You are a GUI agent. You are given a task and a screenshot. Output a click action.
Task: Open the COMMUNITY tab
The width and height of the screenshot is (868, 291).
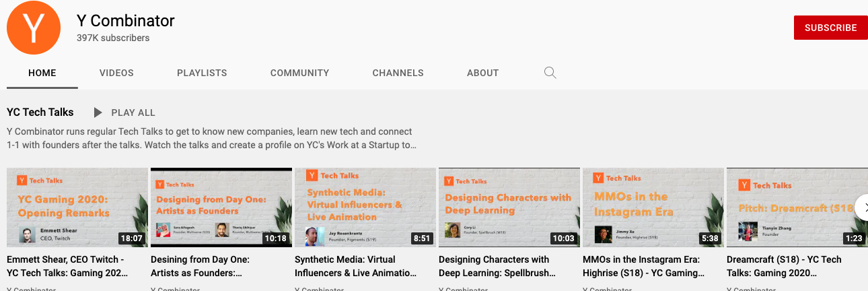pos(299,73)
